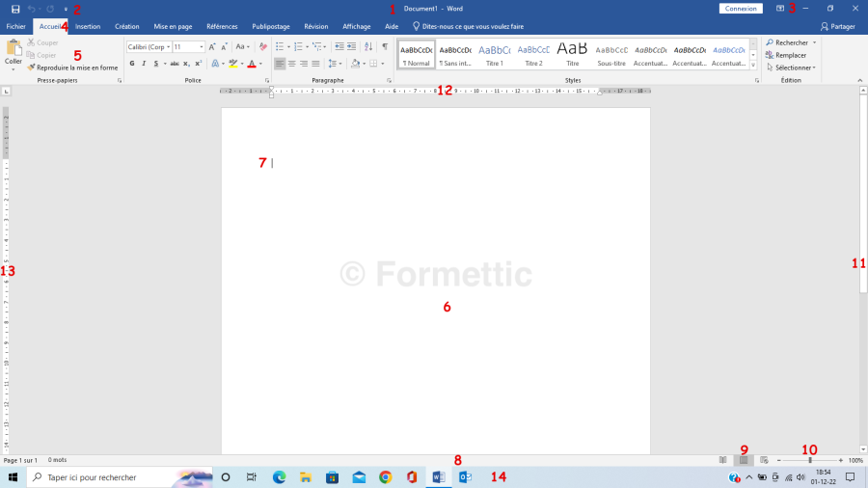Justify the paragraph text
This screenshot has height=488, width=868.
click(x=315, y=64)
